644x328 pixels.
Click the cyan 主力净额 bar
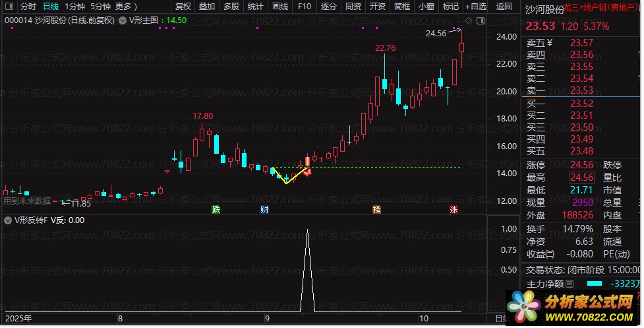tap(595, 284)
